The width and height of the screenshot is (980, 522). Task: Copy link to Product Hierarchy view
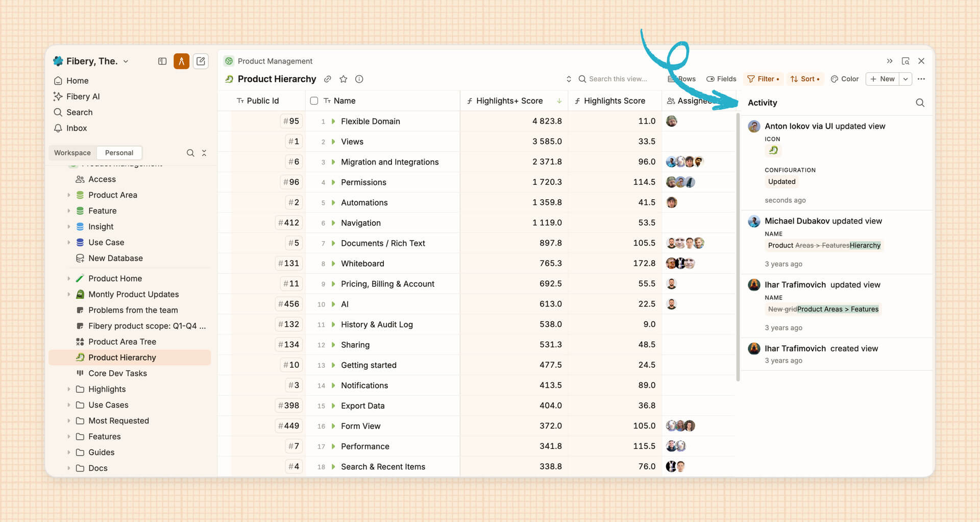[328, 79]
